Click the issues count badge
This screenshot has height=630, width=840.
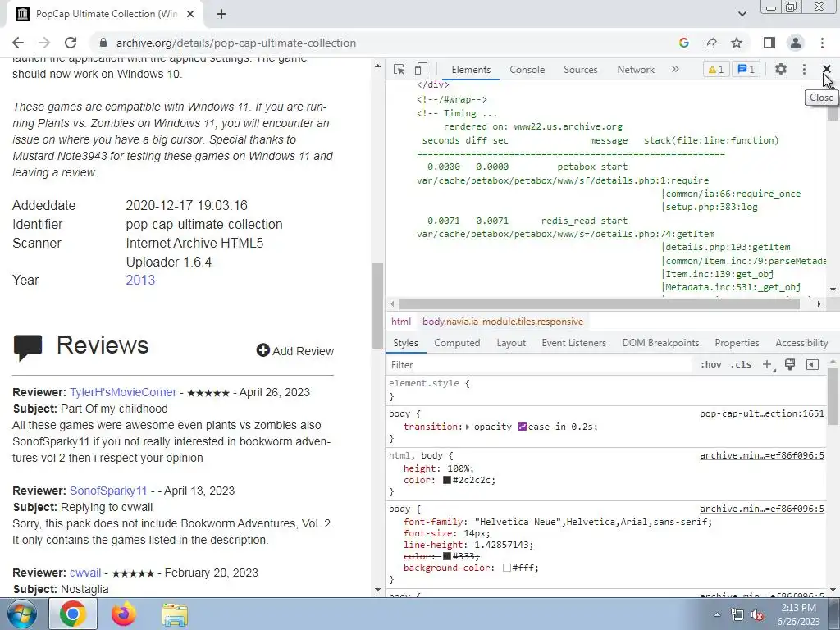coord(746,69)
